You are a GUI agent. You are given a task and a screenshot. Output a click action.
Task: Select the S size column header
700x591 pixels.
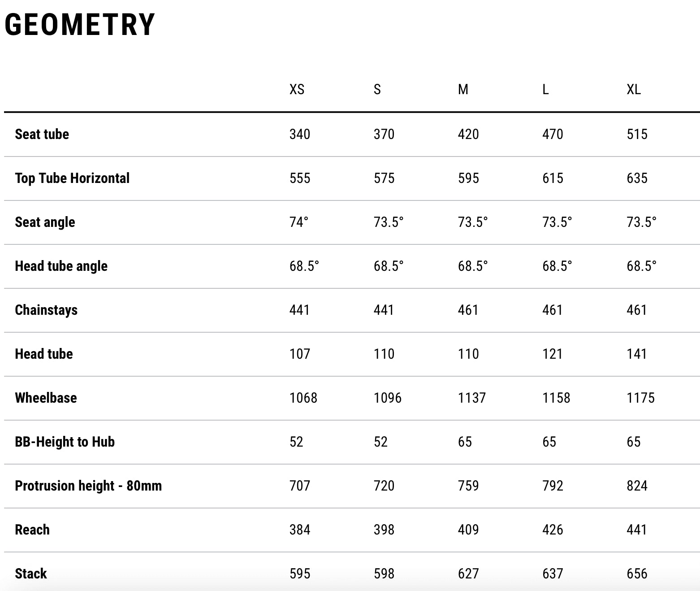point(377,90)
